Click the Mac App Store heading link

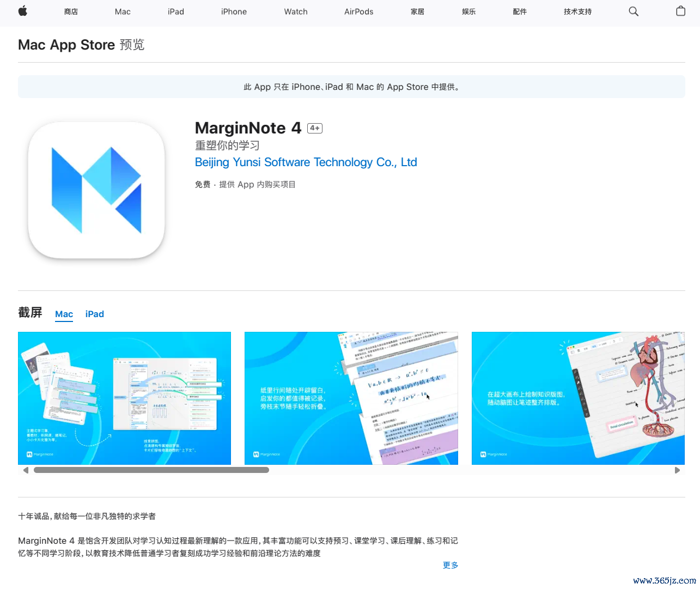click(x=66, y=45)
